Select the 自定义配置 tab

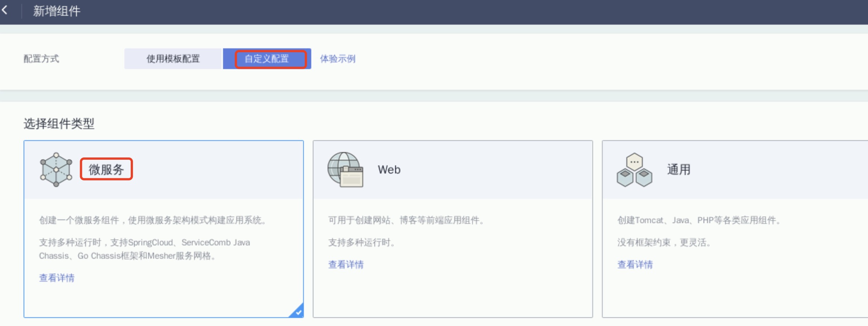pyautogui.click(x=267, y=59)
